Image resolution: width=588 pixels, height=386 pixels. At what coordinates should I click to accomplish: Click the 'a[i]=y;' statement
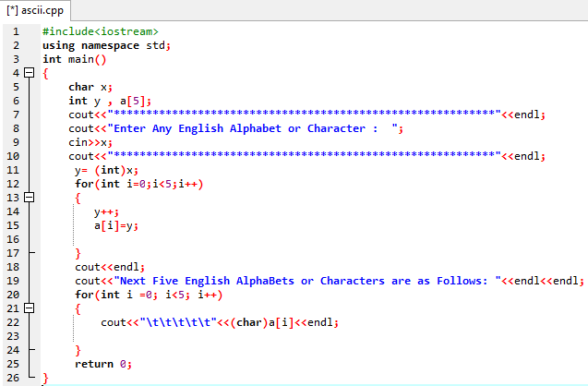click(x=116, y=226)
